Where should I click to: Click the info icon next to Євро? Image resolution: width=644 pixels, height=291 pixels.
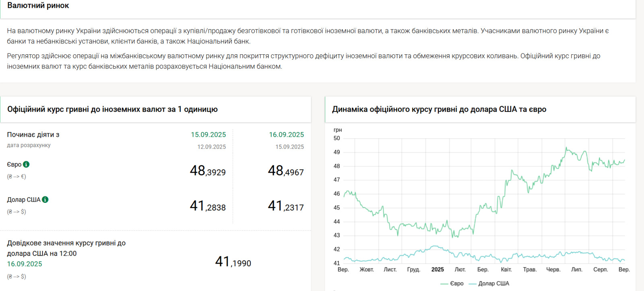26,164
